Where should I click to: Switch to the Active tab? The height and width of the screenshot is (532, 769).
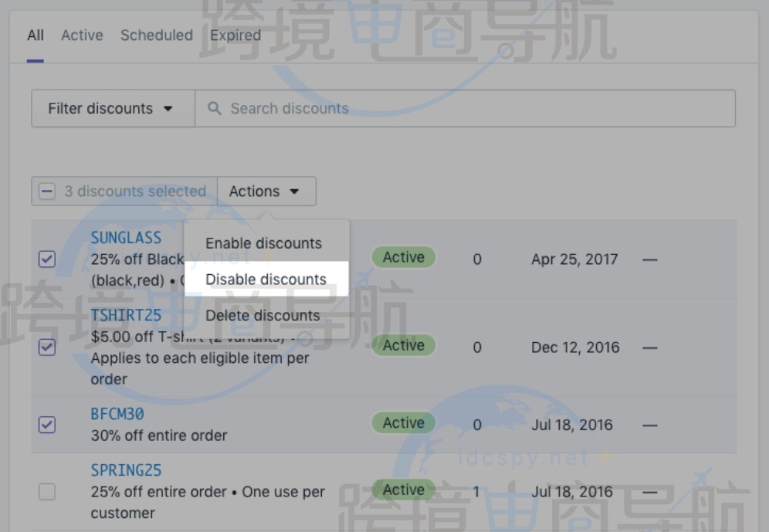82,36
